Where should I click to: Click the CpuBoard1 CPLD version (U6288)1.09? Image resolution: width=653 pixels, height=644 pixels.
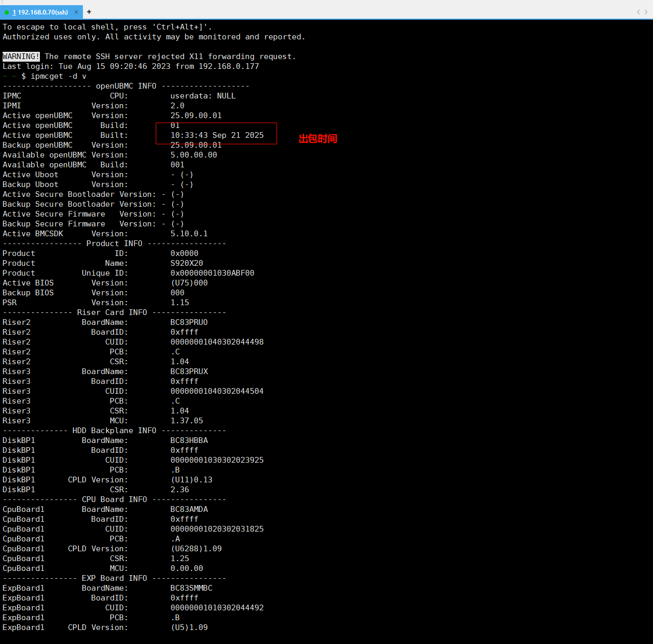click(x=196, y=549)
